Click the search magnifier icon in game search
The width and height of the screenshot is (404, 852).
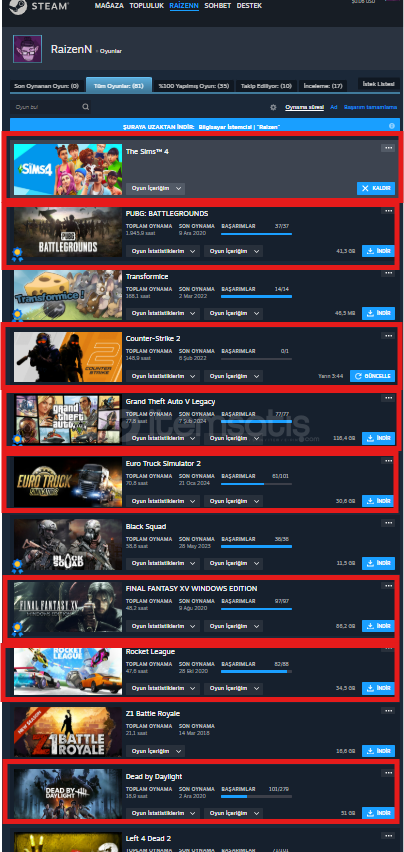85,107
